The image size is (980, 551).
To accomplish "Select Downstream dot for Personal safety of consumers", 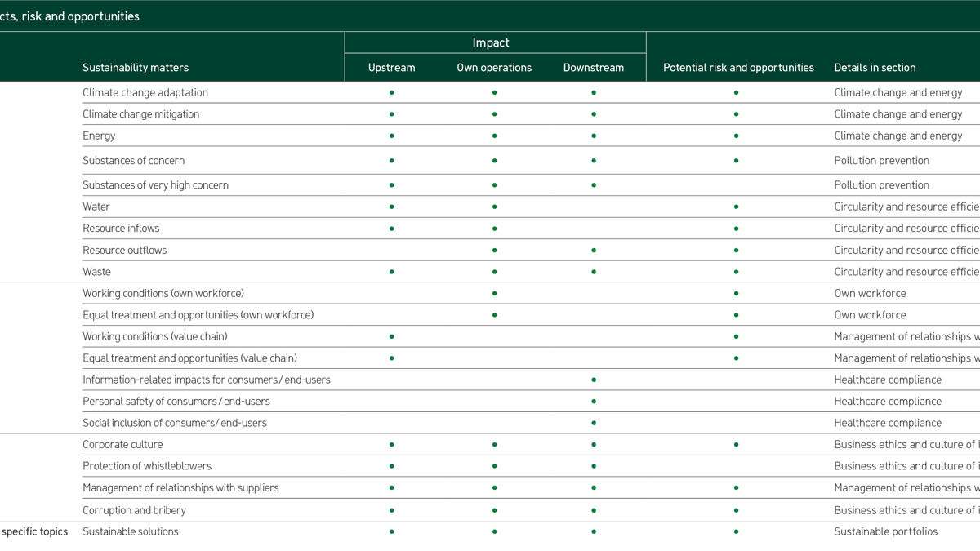I will pos(594,402).
